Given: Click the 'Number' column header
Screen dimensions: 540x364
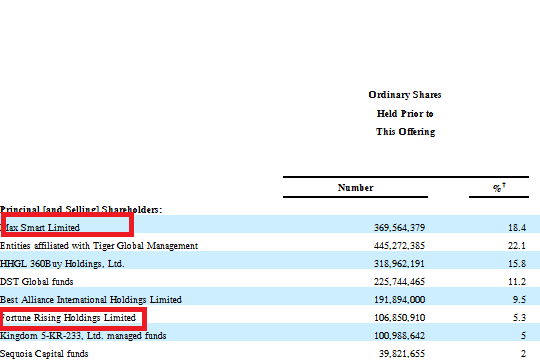Looking at the screenshot, I should pos(355,188).
